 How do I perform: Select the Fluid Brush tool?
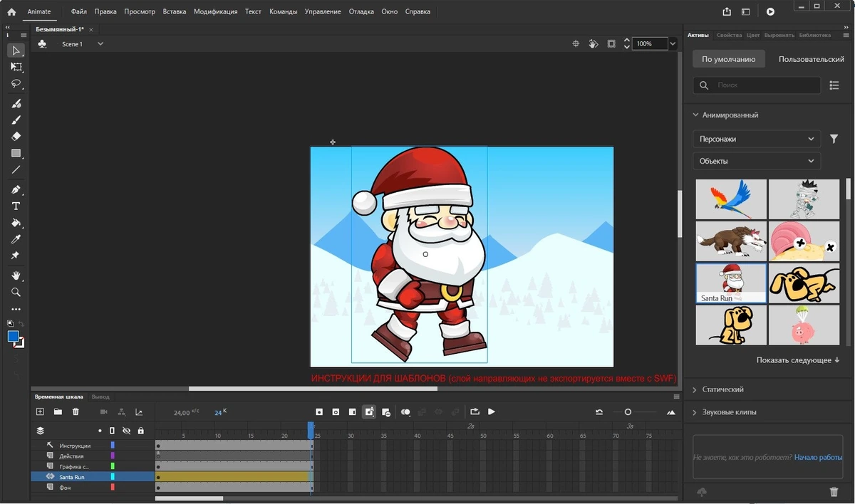(16, 103)
